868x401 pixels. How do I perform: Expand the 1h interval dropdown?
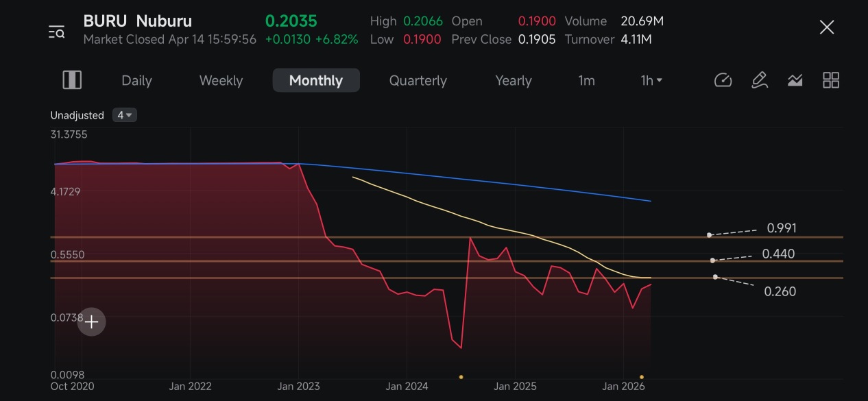coord(651,80)
